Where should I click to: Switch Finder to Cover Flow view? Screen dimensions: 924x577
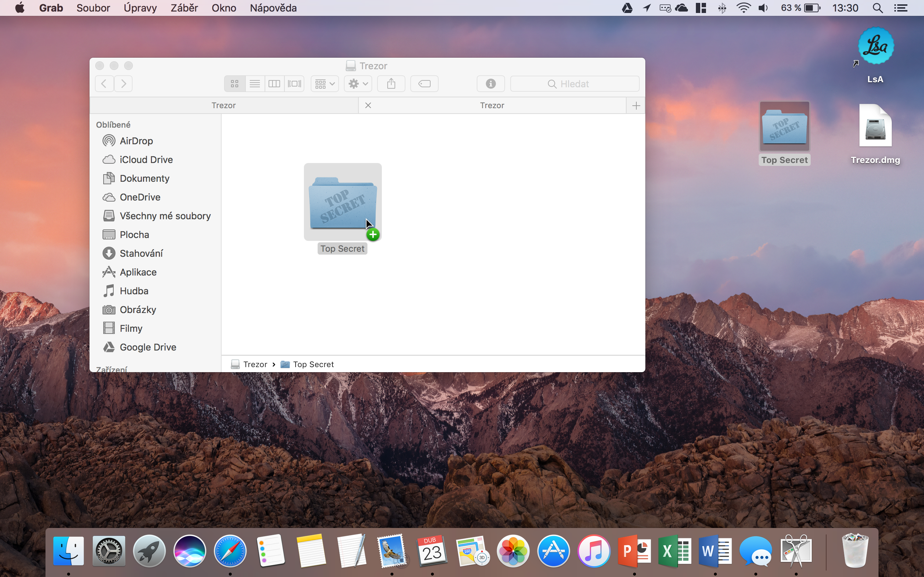point(295,84)
